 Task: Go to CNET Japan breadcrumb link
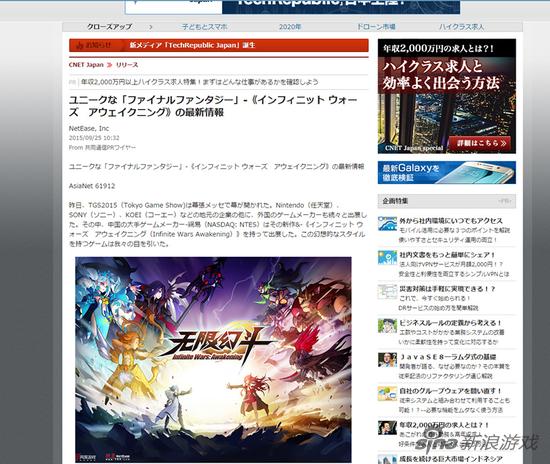86,65
